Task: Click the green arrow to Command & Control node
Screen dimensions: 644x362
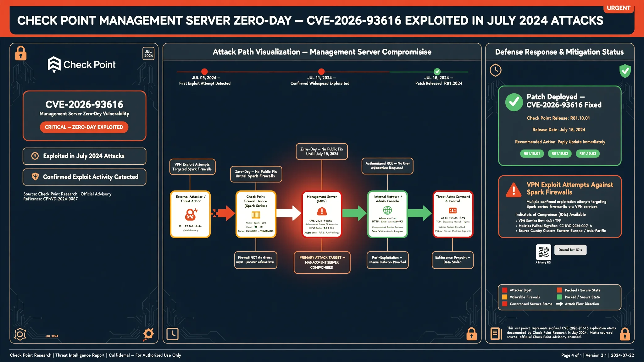Action: tap(420, 213)
